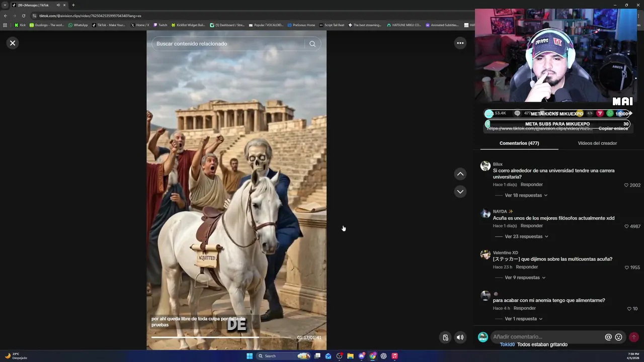Expand Ver 18 respuestas
The height and width of the screenshot is (362, 644).
pyautogui.click(x=526, y=195)
